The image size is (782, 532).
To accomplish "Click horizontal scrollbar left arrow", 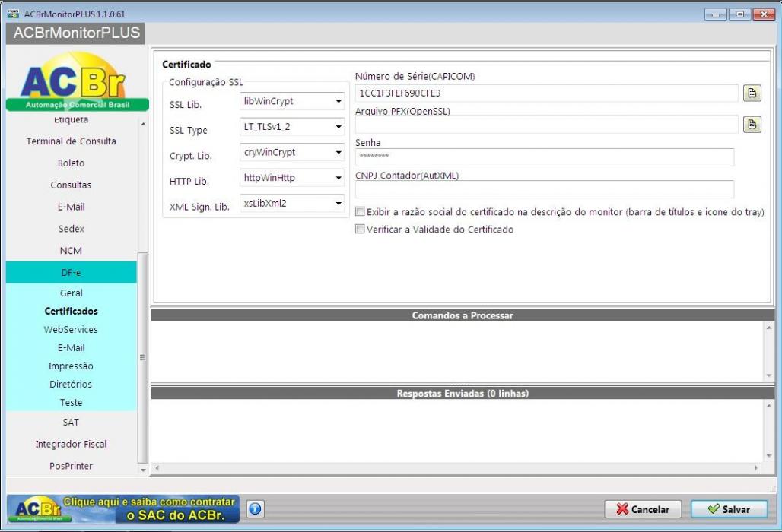I will [x=157, y=467].
